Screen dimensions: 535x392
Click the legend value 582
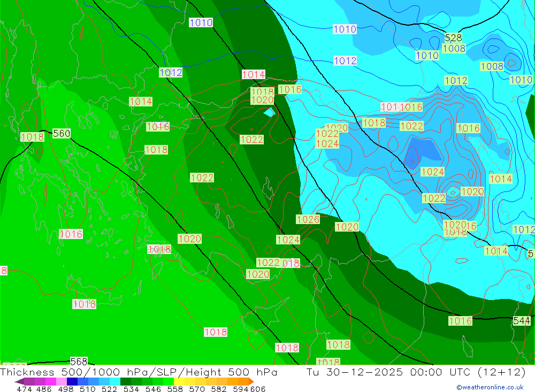click(219, 389)
